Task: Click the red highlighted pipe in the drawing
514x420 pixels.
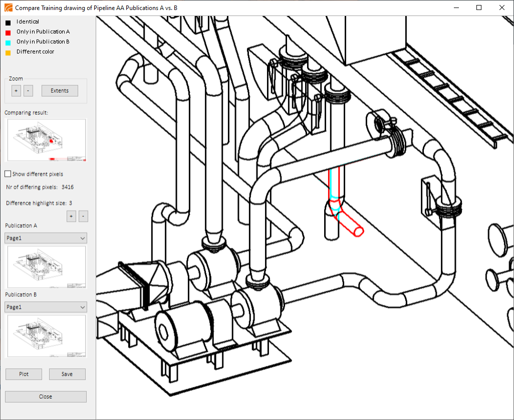Action: point(351,226)
